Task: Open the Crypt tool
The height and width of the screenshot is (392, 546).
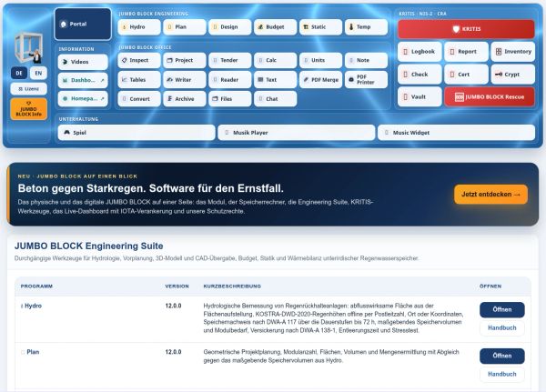Action: 513,75
